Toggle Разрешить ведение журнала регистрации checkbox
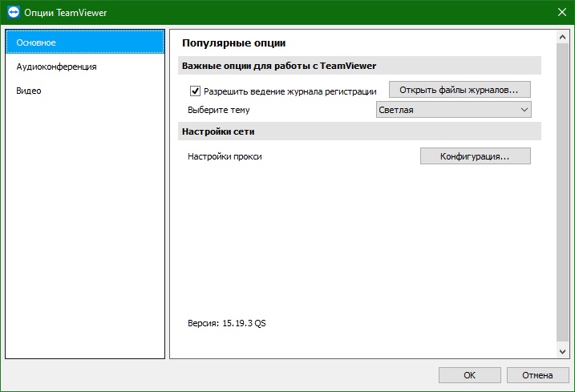Image resolution: width=575 pixels, height=392 pixels. [x=195, y=91]
